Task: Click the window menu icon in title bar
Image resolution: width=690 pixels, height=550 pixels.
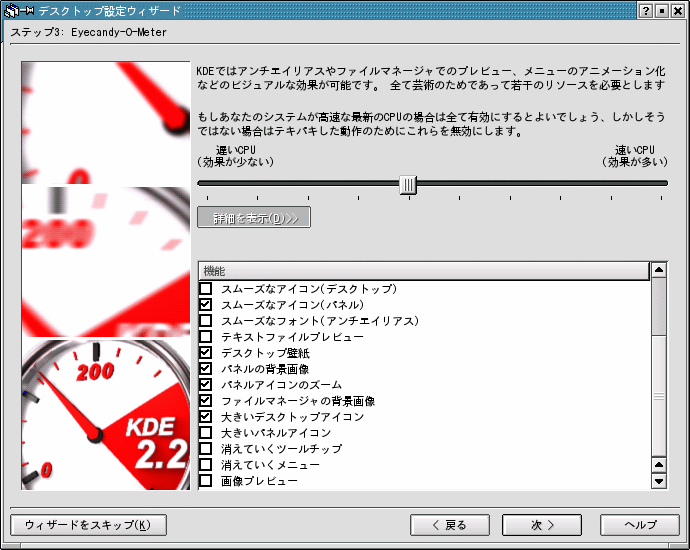Action: 11,11
